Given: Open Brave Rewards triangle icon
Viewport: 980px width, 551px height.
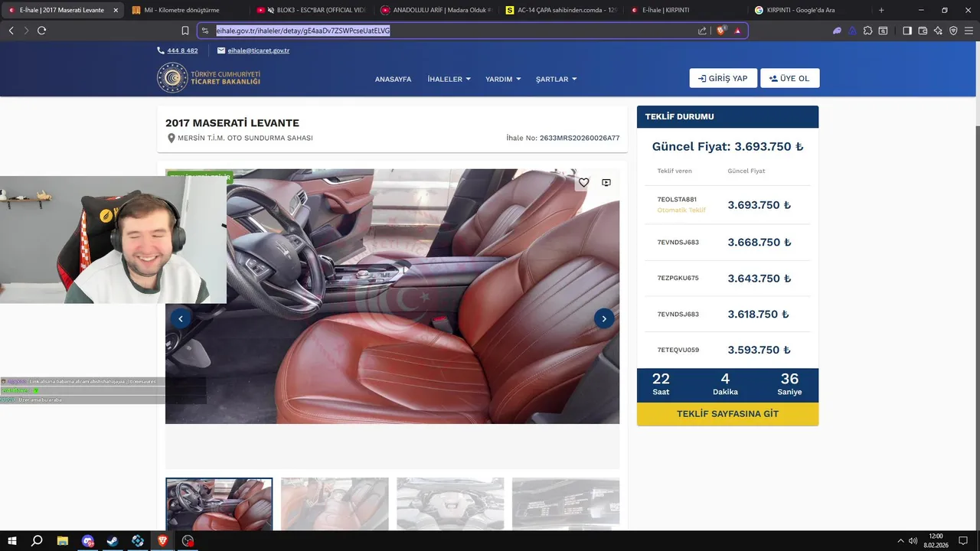Looking at the screenshot, I should click(737, 31).
